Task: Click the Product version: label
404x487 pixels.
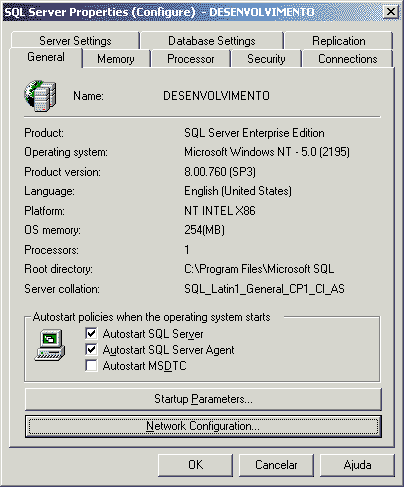Action: (62, 172)
